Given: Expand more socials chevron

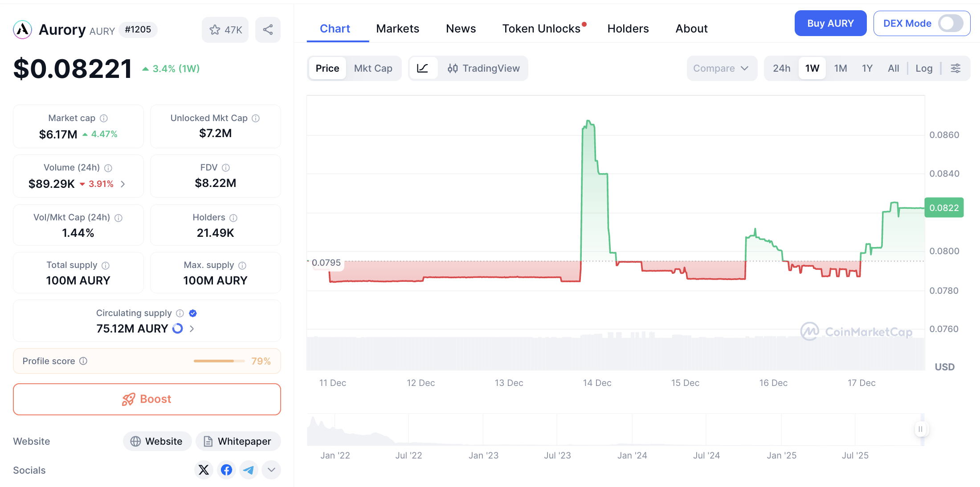Looking at the screenshot, I should click(271, 470).
